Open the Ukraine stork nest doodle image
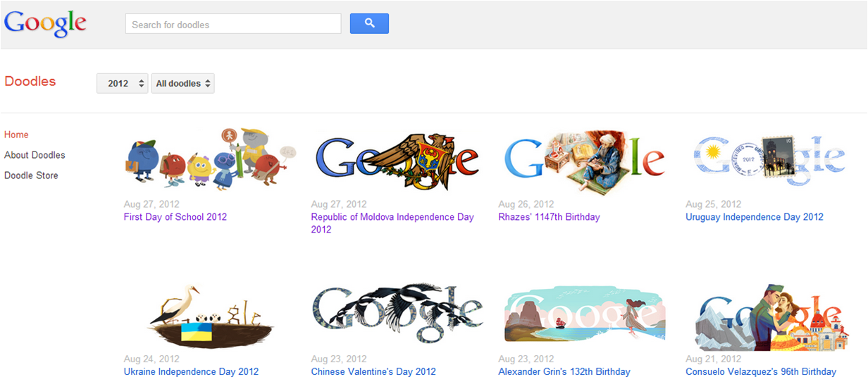 (x=210, y=314)
